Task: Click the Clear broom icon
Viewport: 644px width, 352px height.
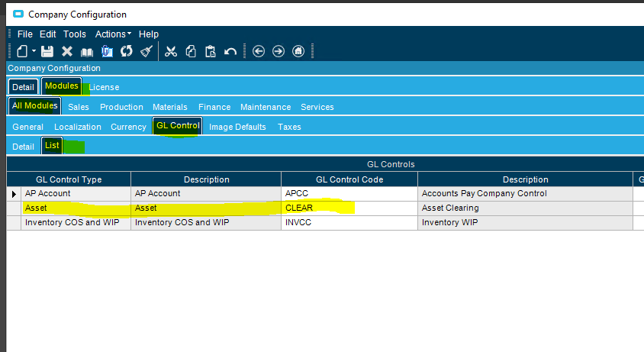Action: tap(147, 51)
